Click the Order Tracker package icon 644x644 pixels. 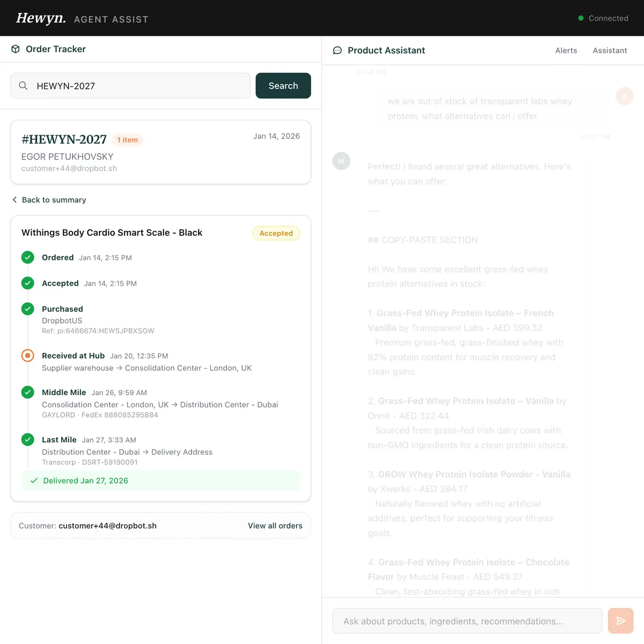16,49
